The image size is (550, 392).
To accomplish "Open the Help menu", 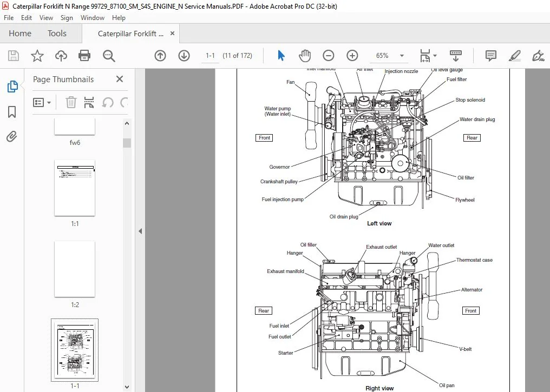I will click(x=119, y=18).
